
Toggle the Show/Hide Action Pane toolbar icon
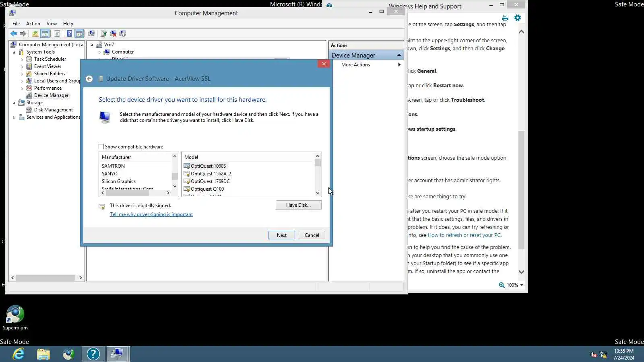point(79,34)
